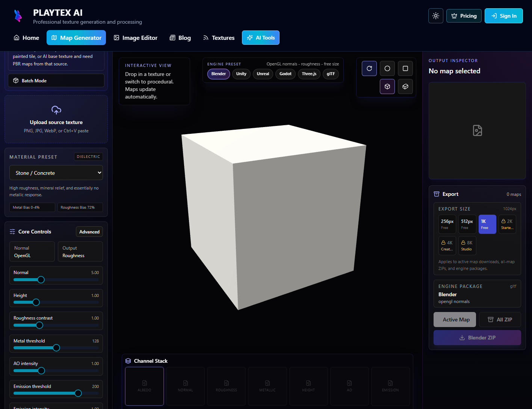Switch the Normal OpenGL convention selector
The width and height of the screenshot is (532, 409).
tap(32, 251)
